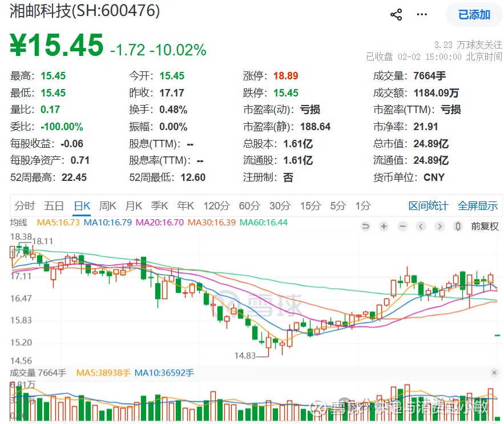Click the 涨停 value 18.89
Screen dimensions: 504x424
[286, 76]
